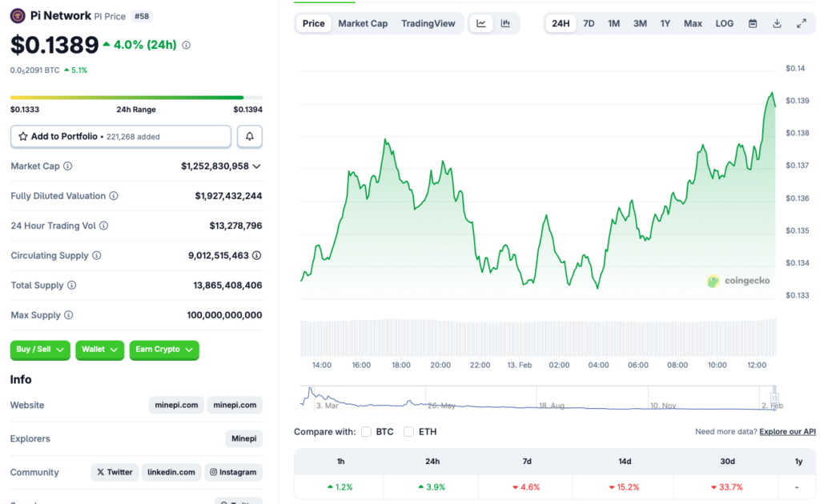Add Pi Network to Portfolio
Screen dimensions: 820x504
point(120,137)
